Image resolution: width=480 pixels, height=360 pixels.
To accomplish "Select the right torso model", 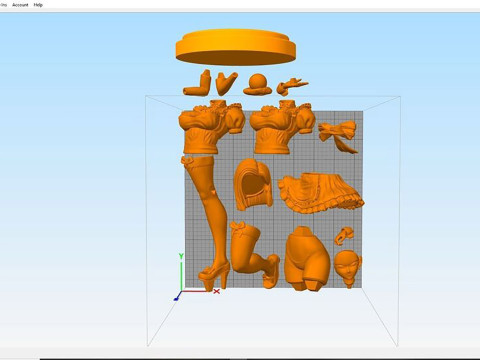I will tap(282, 127).
